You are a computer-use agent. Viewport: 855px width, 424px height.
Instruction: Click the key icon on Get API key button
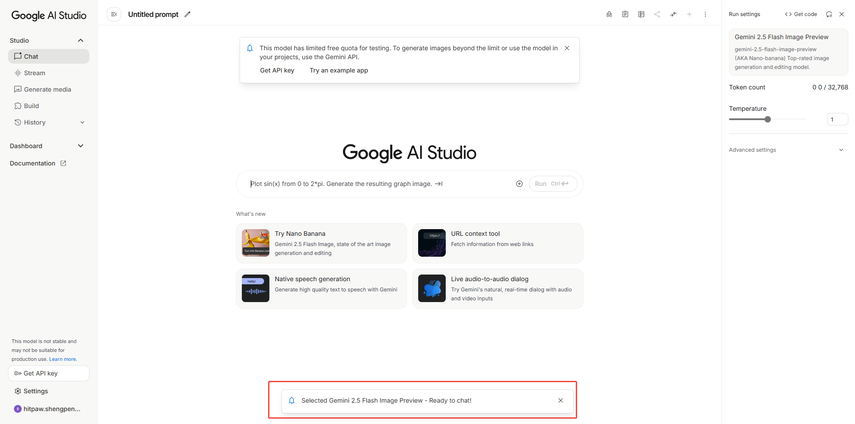[17, 373]
